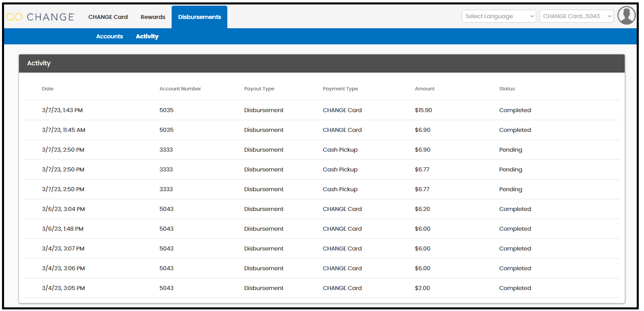644x311 pixels.
Task: Expand the CHANGE Card...5043 account selector
Action: pos(576,16)
